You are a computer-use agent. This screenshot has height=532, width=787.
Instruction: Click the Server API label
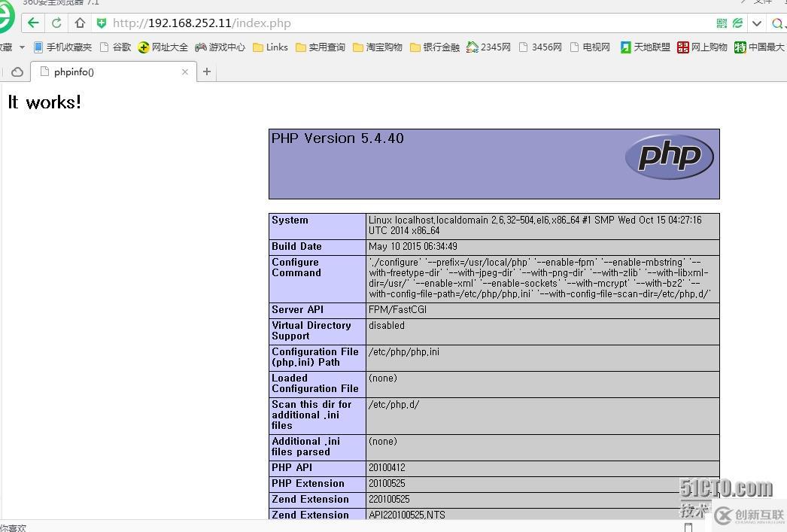tap(298, 310)
